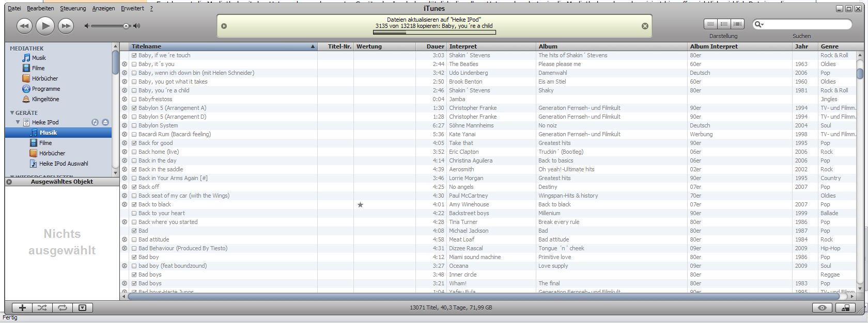
Task: Sort tracks by the Dauer column
Action: 431,46
